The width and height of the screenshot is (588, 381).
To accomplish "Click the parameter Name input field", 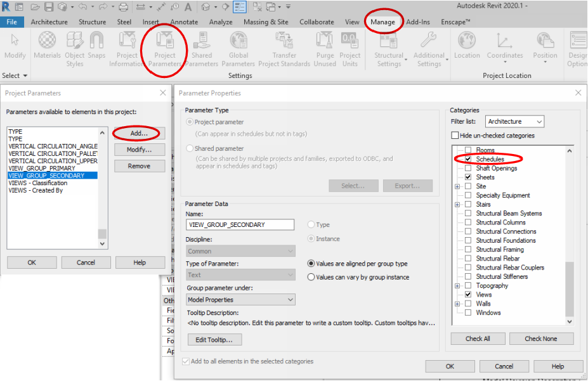I will tap(240, 224).
